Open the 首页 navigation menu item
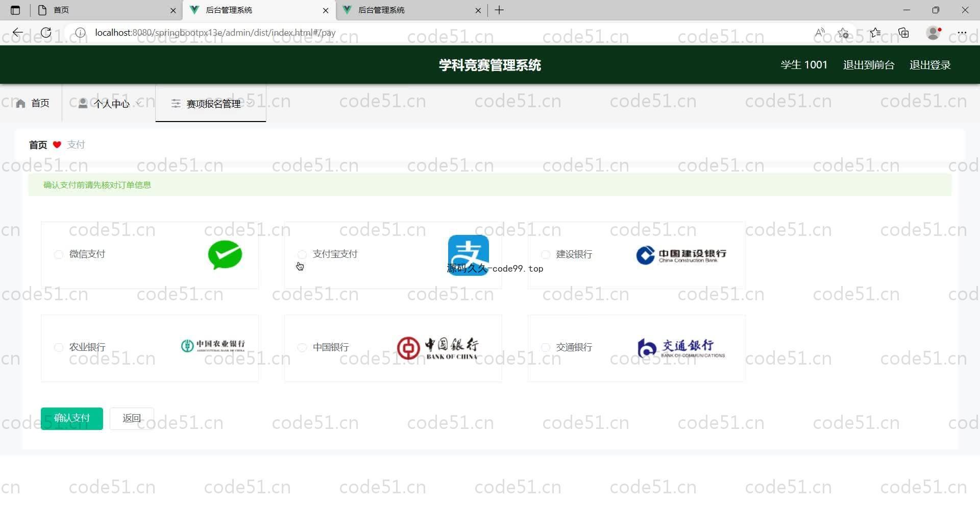Screen dimensions: 980x526 pos(32,104)
